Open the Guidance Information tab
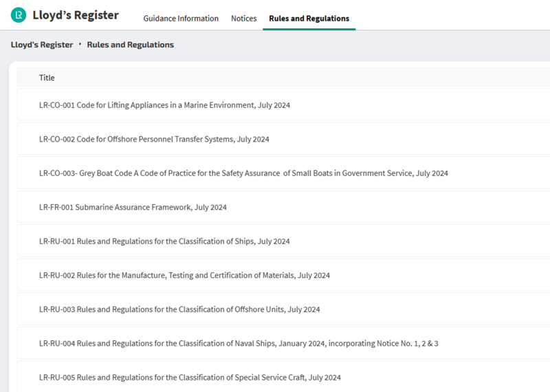 click(x=181, y=19)
